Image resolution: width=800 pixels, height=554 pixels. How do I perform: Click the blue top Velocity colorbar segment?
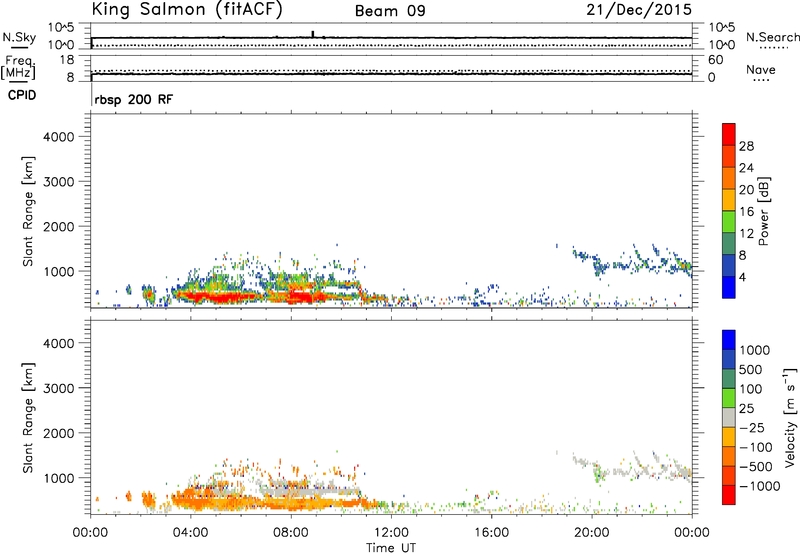click(x=729, y=340)
